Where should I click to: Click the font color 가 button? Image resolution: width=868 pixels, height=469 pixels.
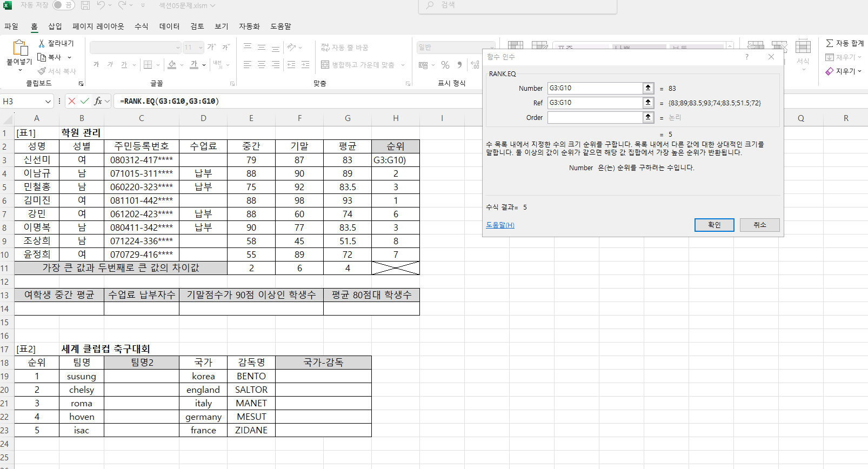coord(194,65)
